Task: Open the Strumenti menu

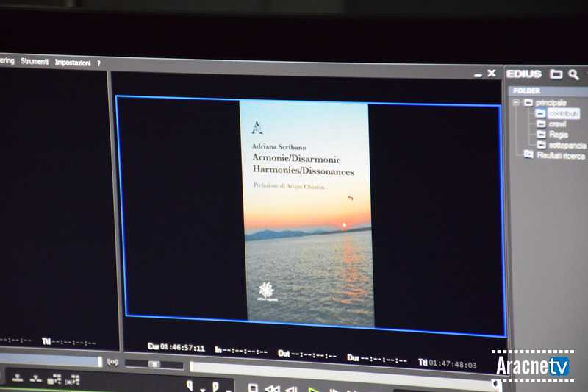Action: [35, 62]
